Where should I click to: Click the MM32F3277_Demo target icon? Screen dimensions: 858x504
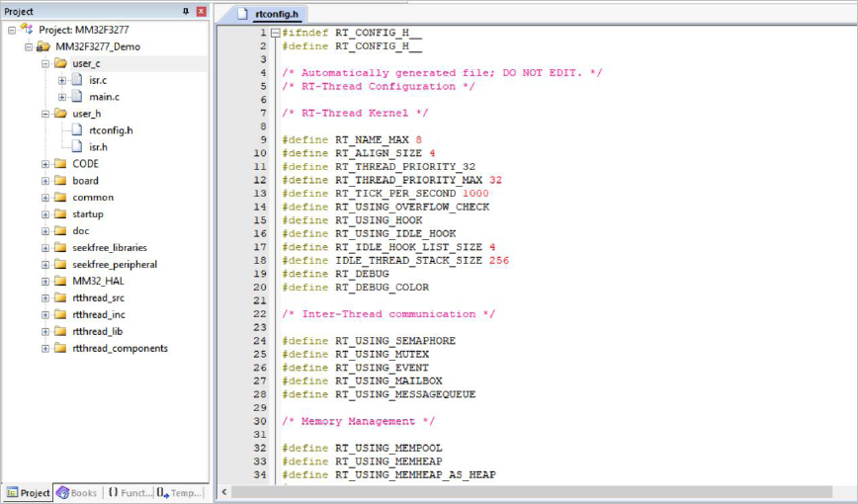point(43,46)
